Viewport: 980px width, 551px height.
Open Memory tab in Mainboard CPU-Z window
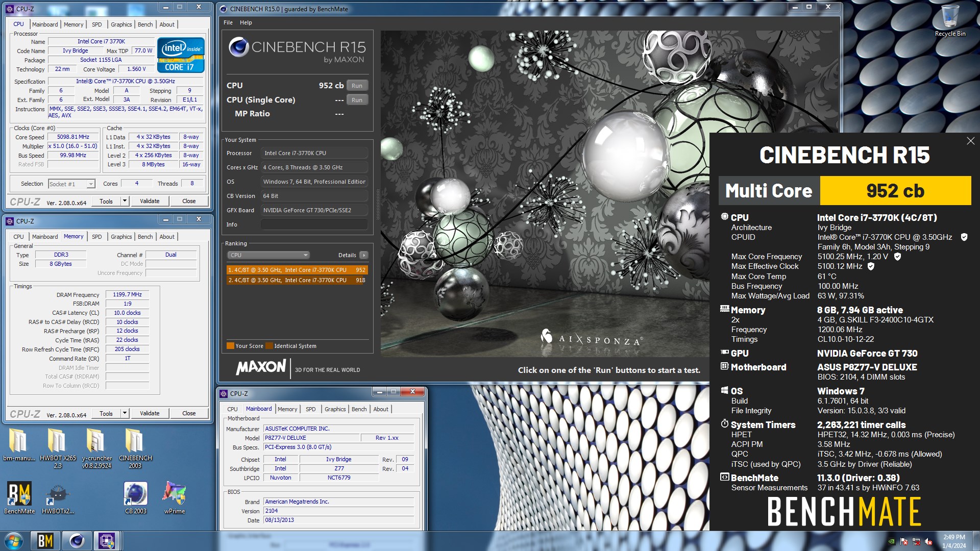[287, 409]
